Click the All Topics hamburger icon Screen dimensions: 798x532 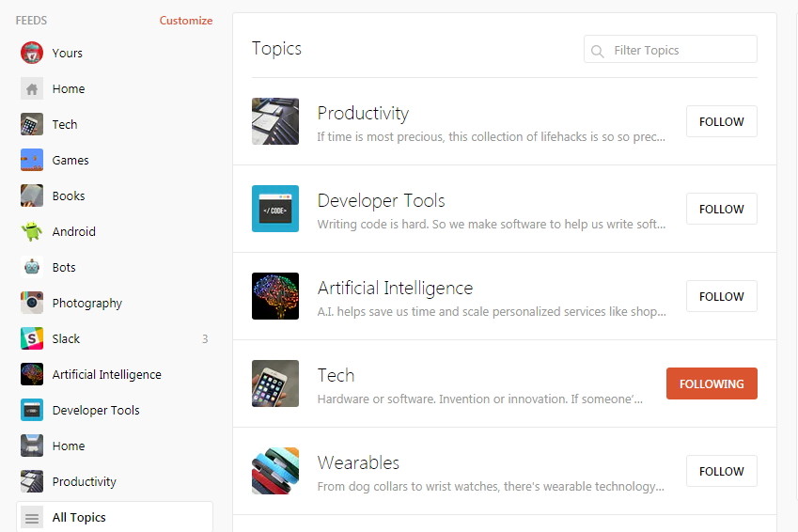(32, 517)
